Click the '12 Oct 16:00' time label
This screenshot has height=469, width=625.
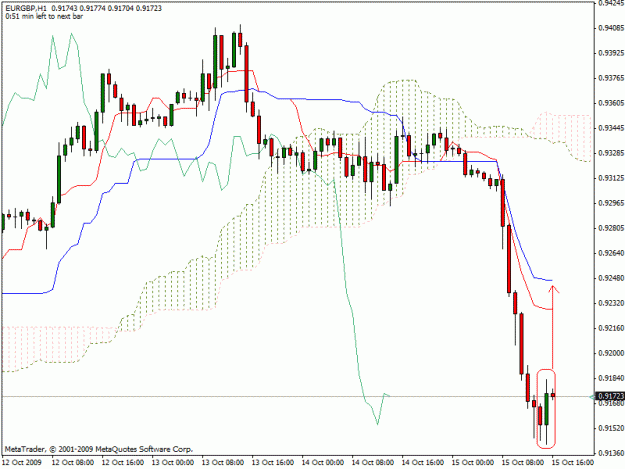123,462
